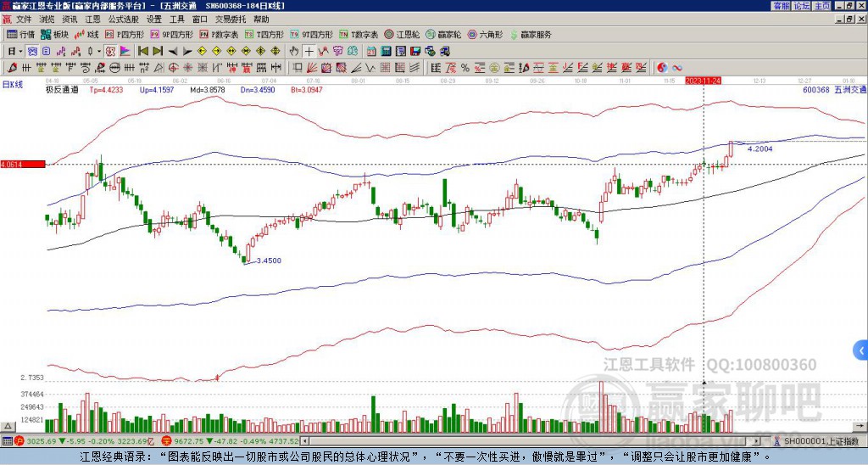Open the 9T四方形 tool
Viewport: 868px width, 465px height.
(312, 34)
